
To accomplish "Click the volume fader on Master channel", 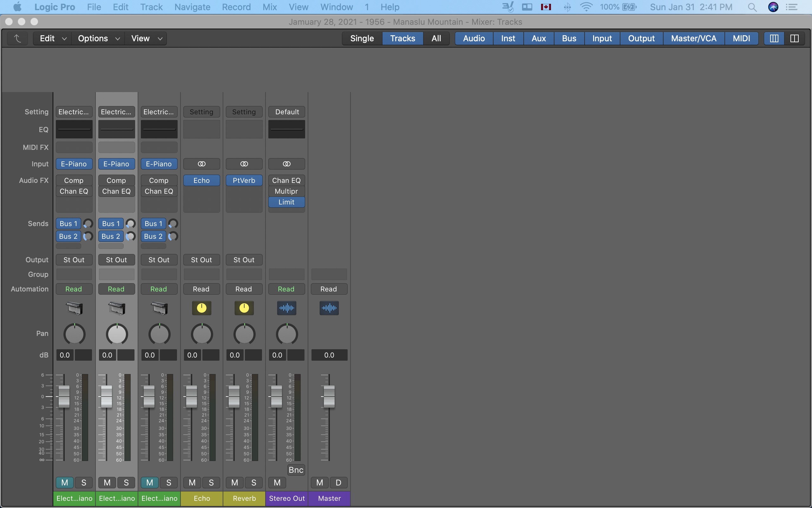I will [329, 397].
